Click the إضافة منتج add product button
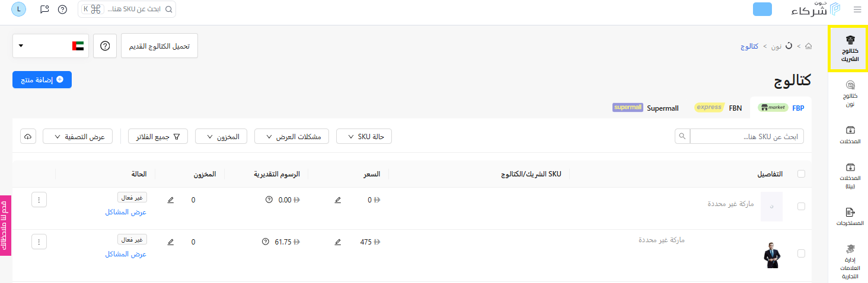The width and height of the screenshot is (868, 283). (x=42, y=79)
